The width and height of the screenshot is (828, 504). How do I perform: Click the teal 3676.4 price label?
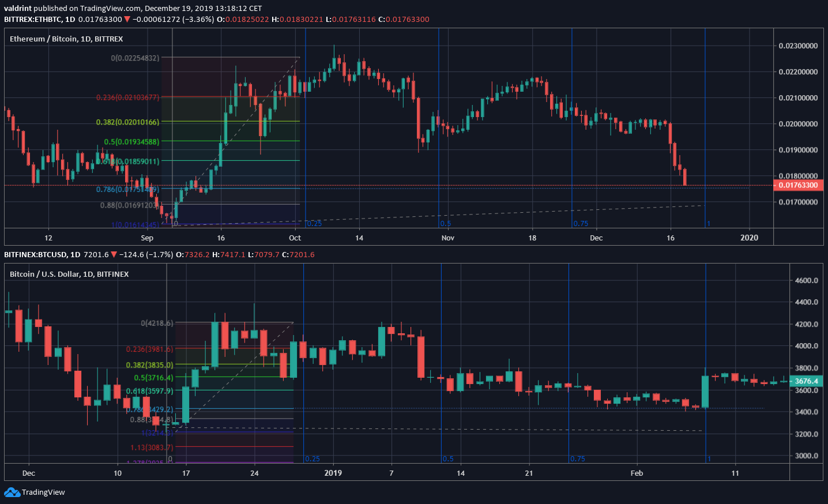[806, 381]
